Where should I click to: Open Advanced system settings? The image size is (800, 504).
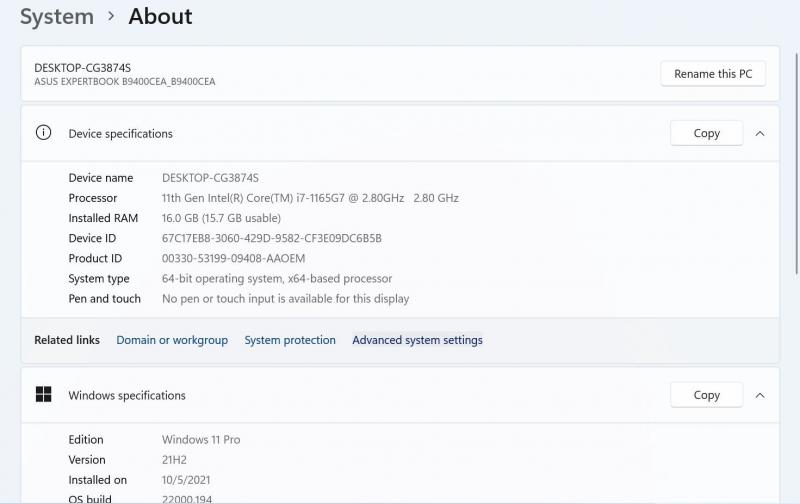coord(417,340)
